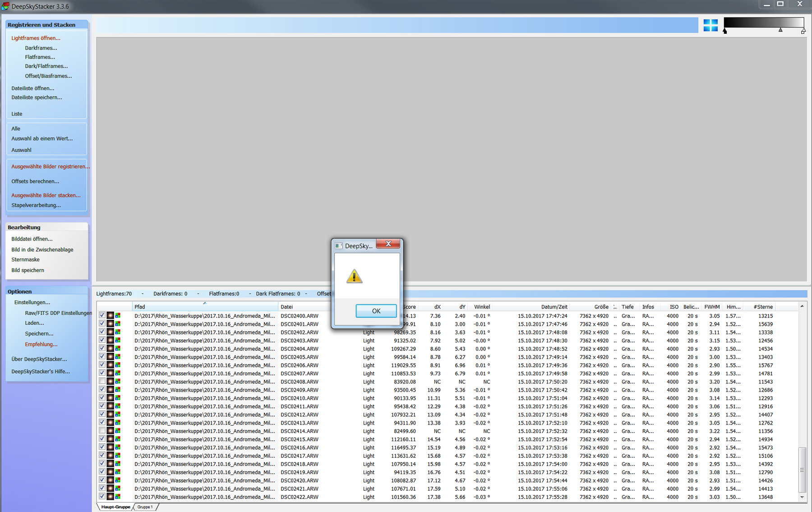Click light frame icon for DSC02401.ARW
The height and width of the screenshot is (512, 812).
[110, 324]
